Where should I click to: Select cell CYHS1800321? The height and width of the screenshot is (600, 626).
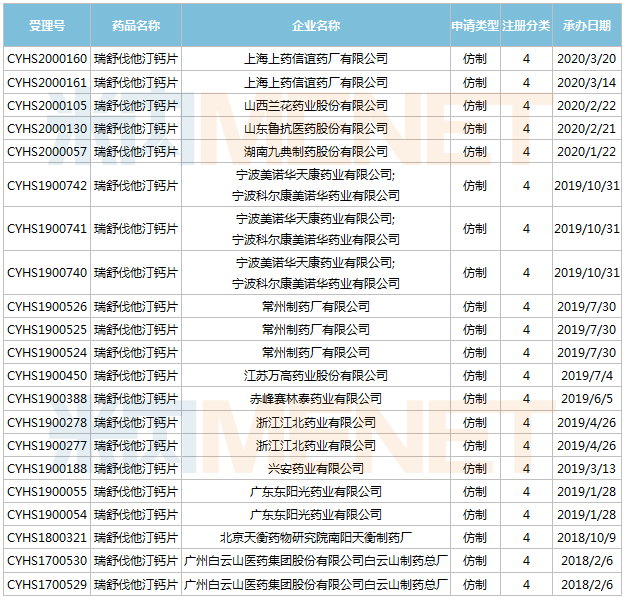tap(47, 538)
